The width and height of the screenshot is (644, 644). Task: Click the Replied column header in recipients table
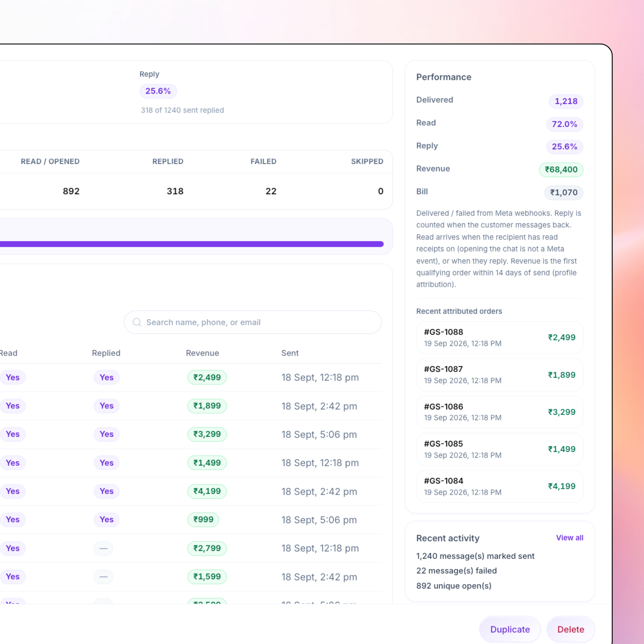coord(106,353)
